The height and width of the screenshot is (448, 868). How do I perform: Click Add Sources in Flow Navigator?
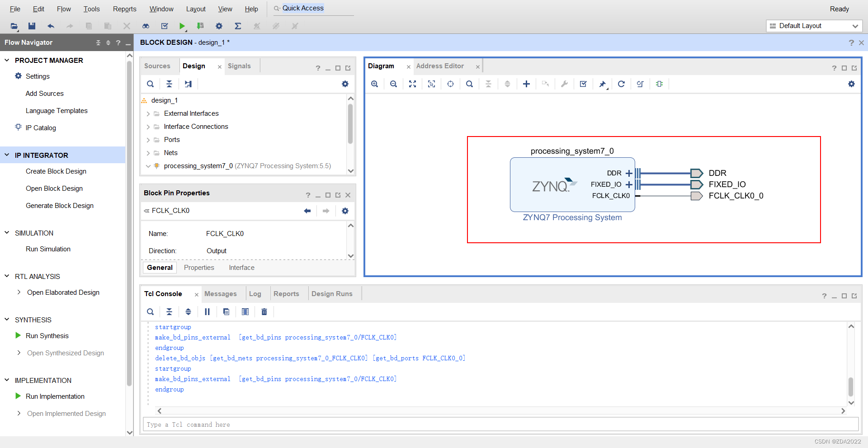pos(44,94)
